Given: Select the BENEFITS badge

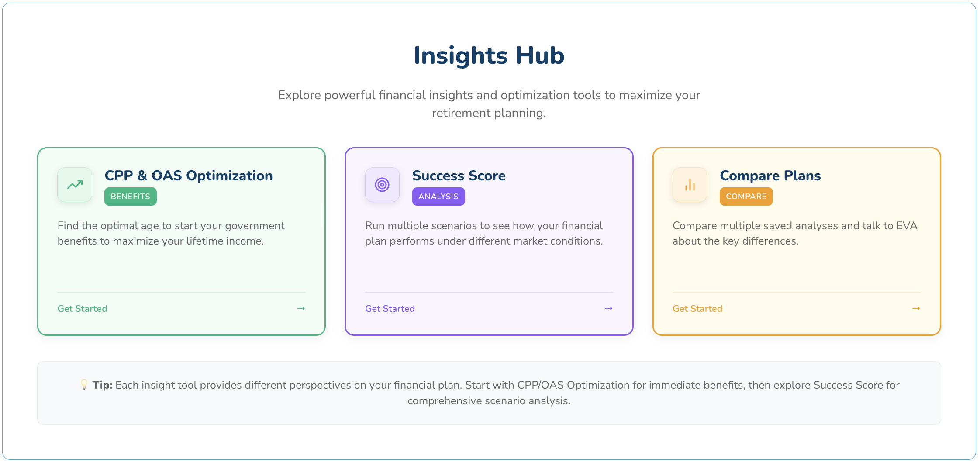Looking at the screenshot, I should 130,196.
